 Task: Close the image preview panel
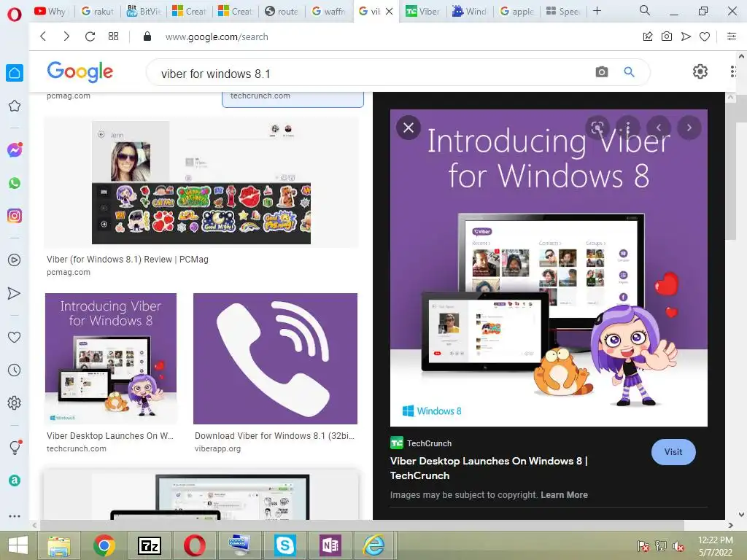pyautogui.click(x=409, y=128)
